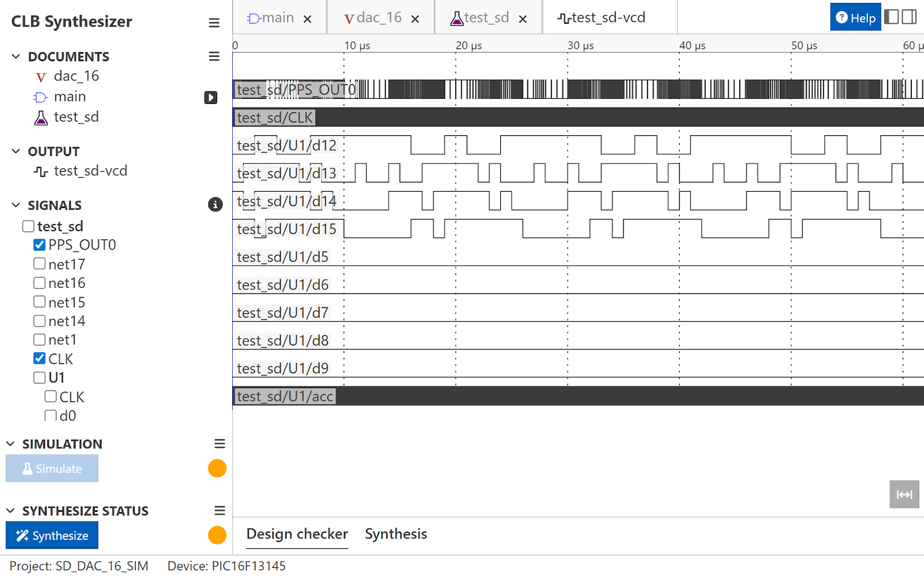Click the Synthesize button
Image resolution: width=924 pixels, height=576 pixels.
(x=52, y=536)
